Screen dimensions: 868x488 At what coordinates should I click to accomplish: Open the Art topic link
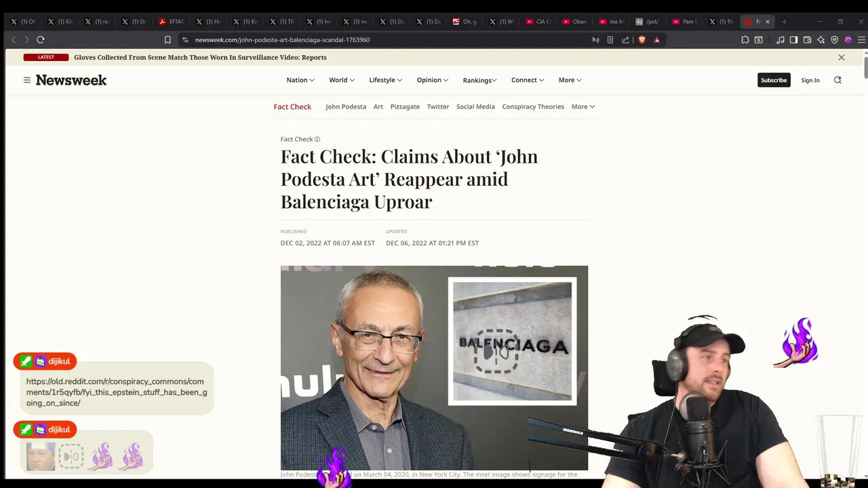(378, 106)
